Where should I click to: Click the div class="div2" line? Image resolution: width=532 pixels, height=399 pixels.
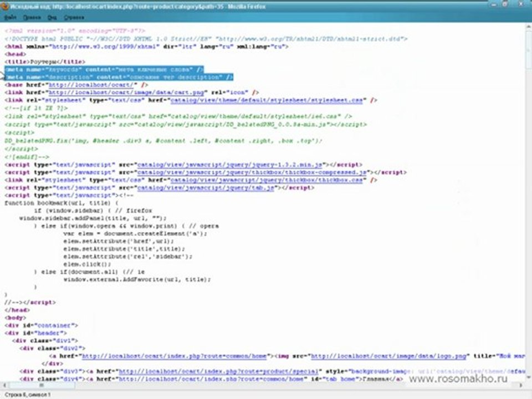tap(53, 349)
